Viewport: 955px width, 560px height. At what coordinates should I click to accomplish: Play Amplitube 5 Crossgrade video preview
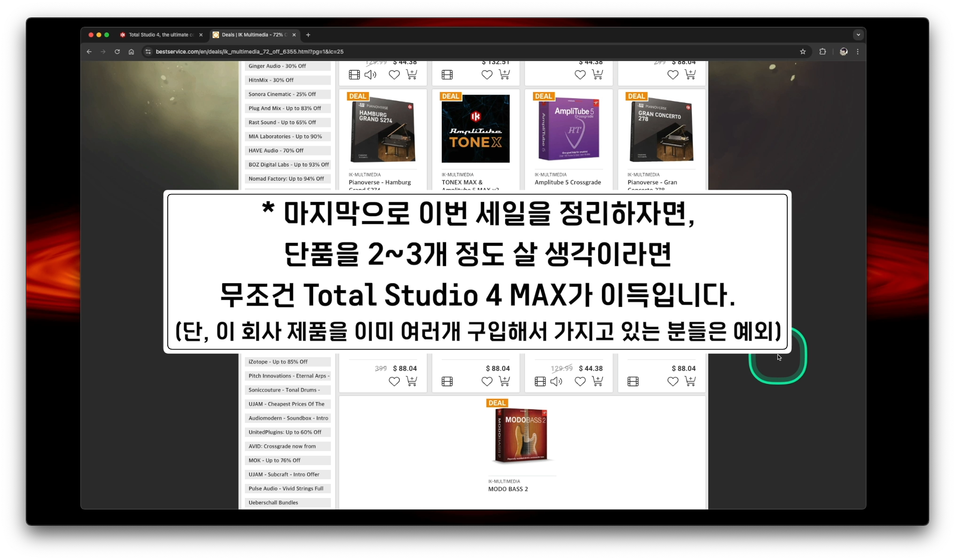pyautogui.click(x=540, y=381)
